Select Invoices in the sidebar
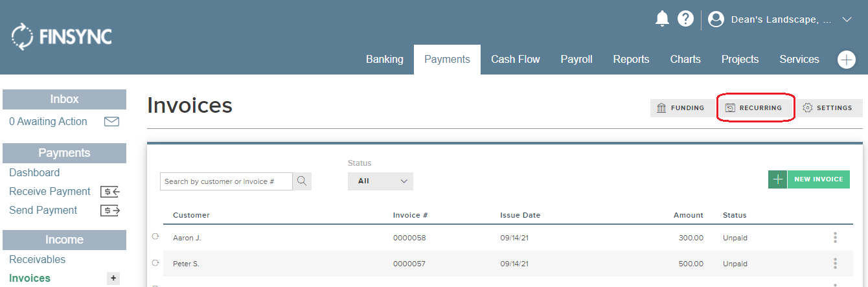Image resolution: width=868 pixels, height=287 pixels. [30, 279]
